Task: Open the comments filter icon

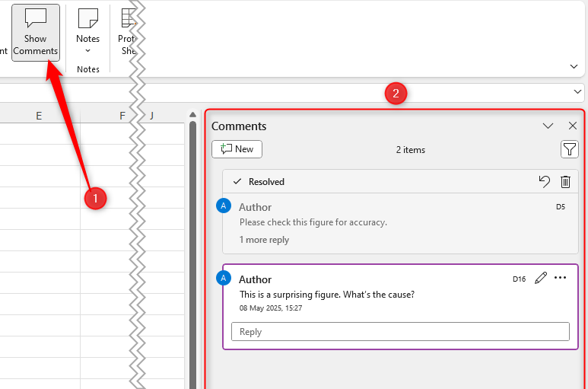Action: pos(569,150)
